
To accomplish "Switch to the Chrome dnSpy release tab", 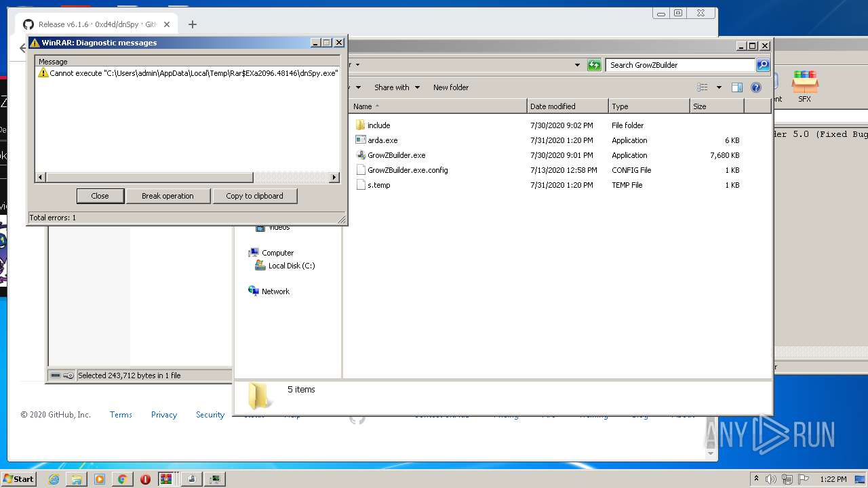I will point(98,24).
